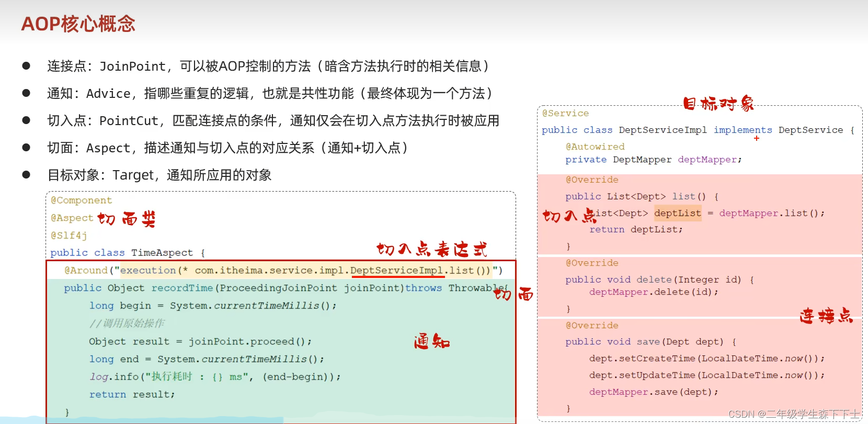
Task: Click "deptMapper.save(dept);"
Action: (x=654, y=393)
